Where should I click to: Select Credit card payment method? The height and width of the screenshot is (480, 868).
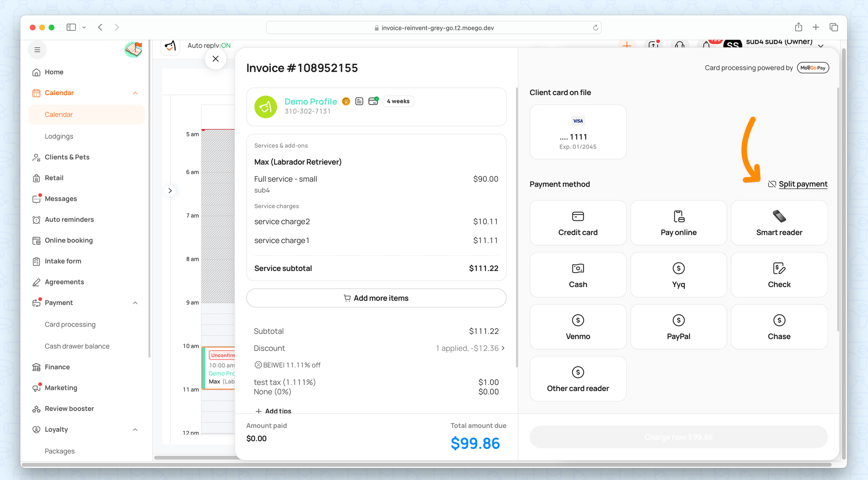point(578,223)
